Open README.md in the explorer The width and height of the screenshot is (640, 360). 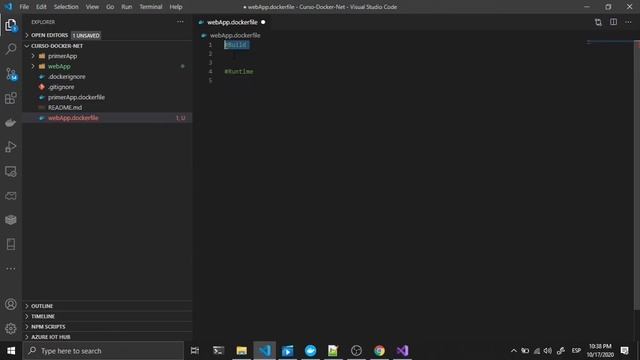pos(65,107)
